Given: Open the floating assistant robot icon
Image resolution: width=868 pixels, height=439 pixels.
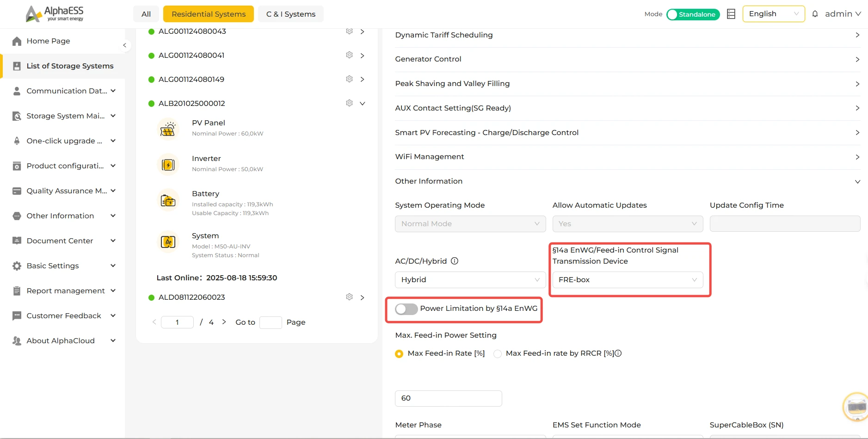Looking at the screenshot, I should [x=856, y=407].
